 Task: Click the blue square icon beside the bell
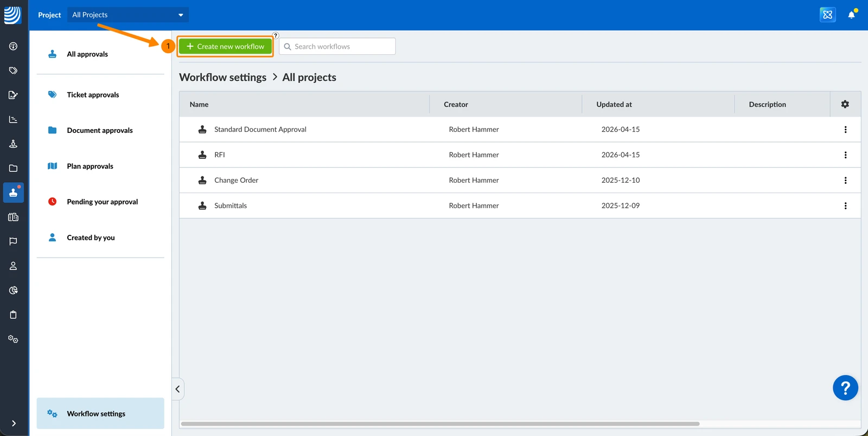point(828,15)
